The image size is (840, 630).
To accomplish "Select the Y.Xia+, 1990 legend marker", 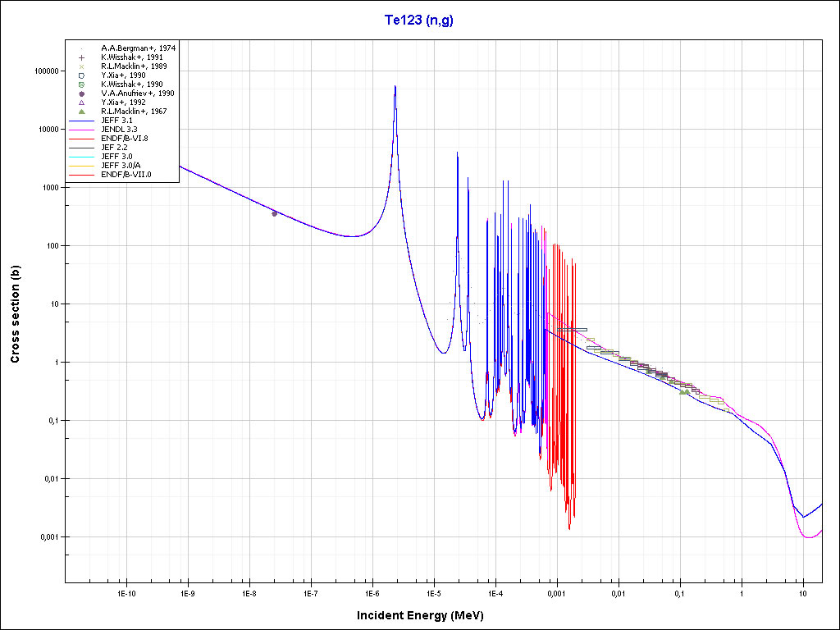I will (81, 75).
